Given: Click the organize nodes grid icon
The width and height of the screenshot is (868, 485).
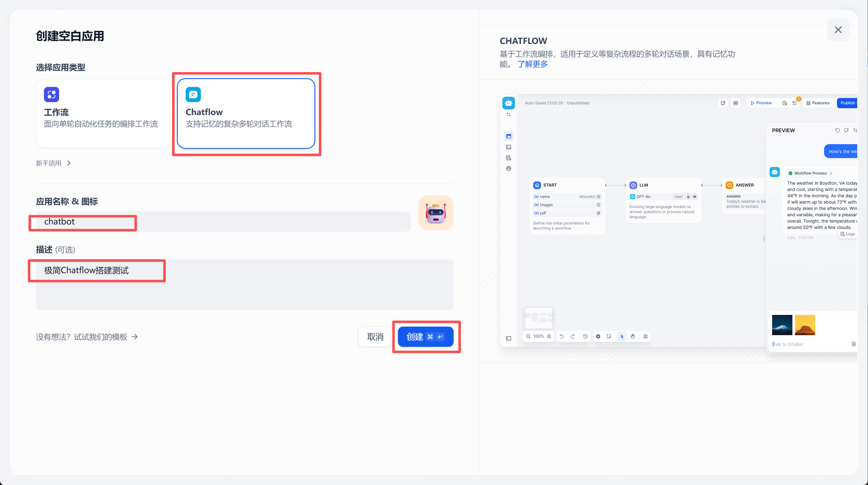Looking at the screenshot, I should coord(646,336).
